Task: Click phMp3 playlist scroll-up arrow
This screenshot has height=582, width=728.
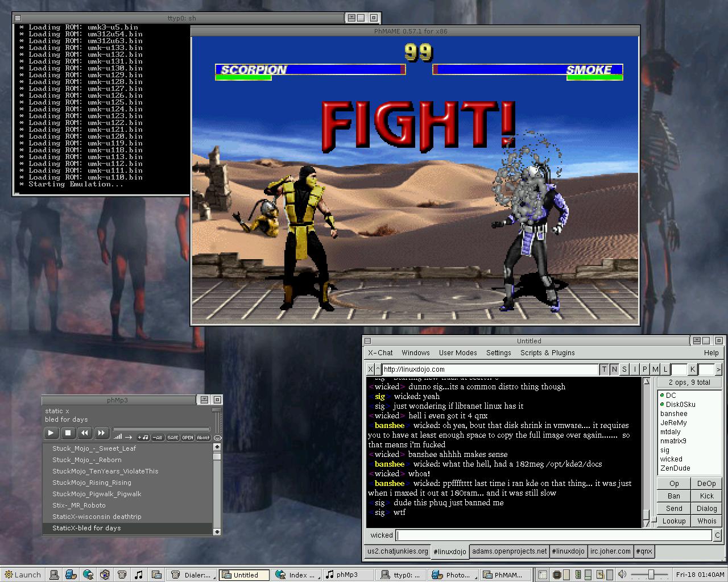Action: pyautogui.click(x=217, y=447)
